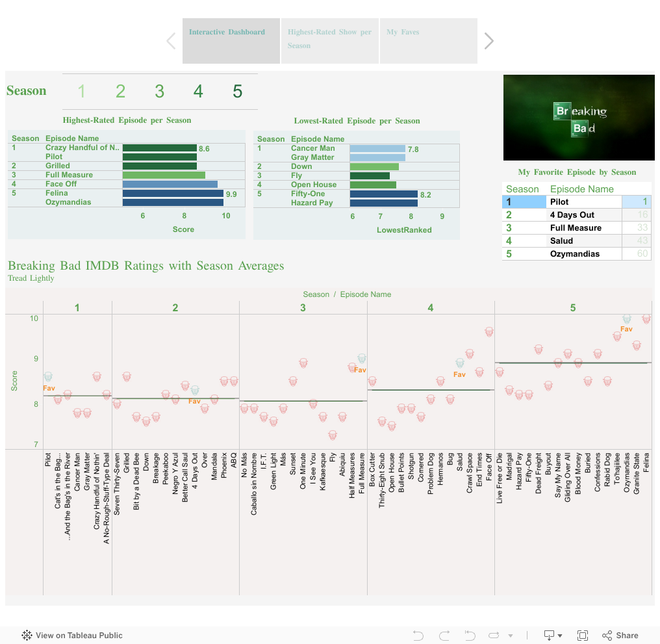This screenshot has width=660, height=644.
Task: Open the My Faves tab
Action: point(403,32)
